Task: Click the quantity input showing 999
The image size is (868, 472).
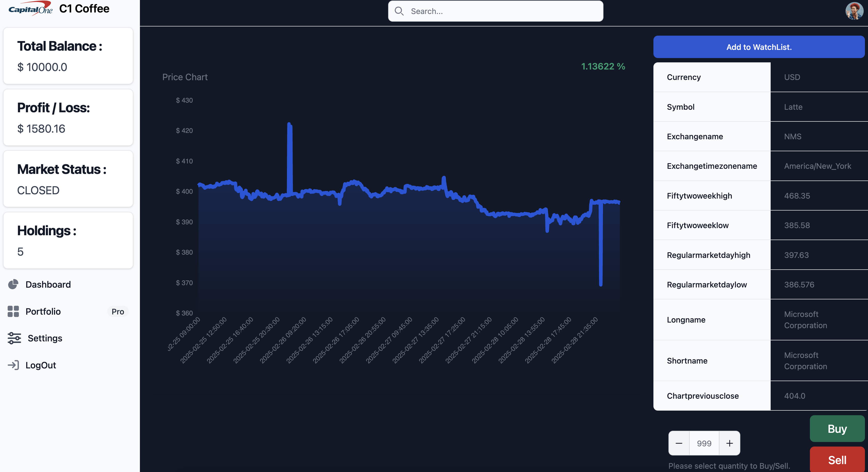Action: pos(704,443)
